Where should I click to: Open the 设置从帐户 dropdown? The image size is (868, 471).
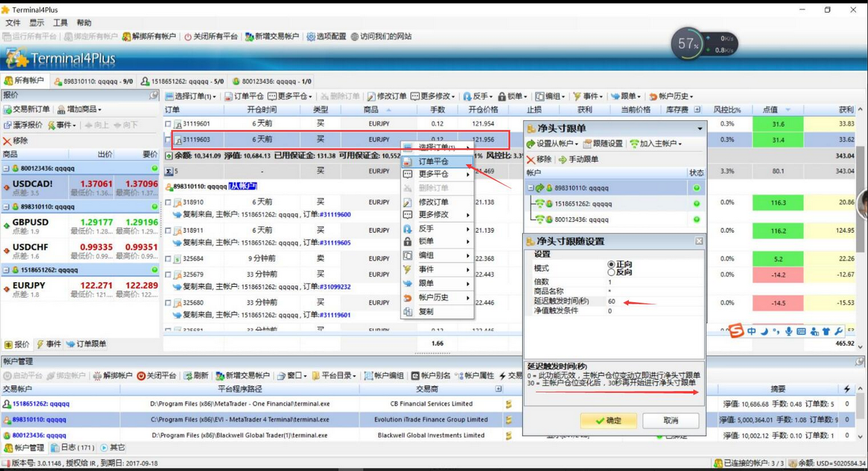coord(552,144)
